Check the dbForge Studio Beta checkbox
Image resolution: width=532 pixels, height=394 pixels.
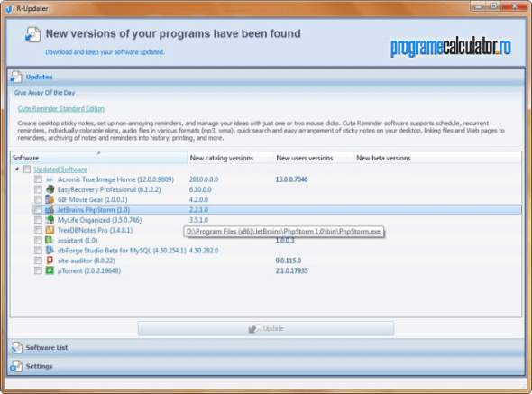click(38, 251)
